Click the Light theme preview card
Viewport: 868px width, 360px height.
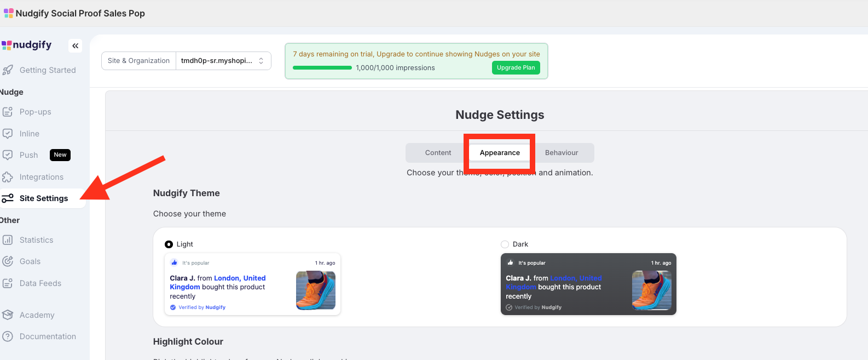click(x=252, y=284)
